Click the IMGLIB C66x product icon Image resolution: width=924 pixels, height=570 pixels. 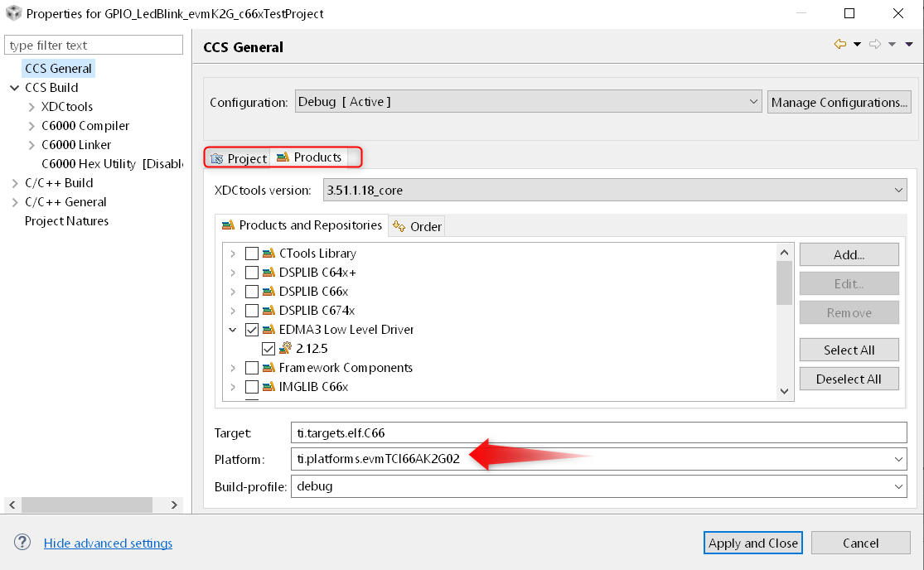tap(268, 387)
